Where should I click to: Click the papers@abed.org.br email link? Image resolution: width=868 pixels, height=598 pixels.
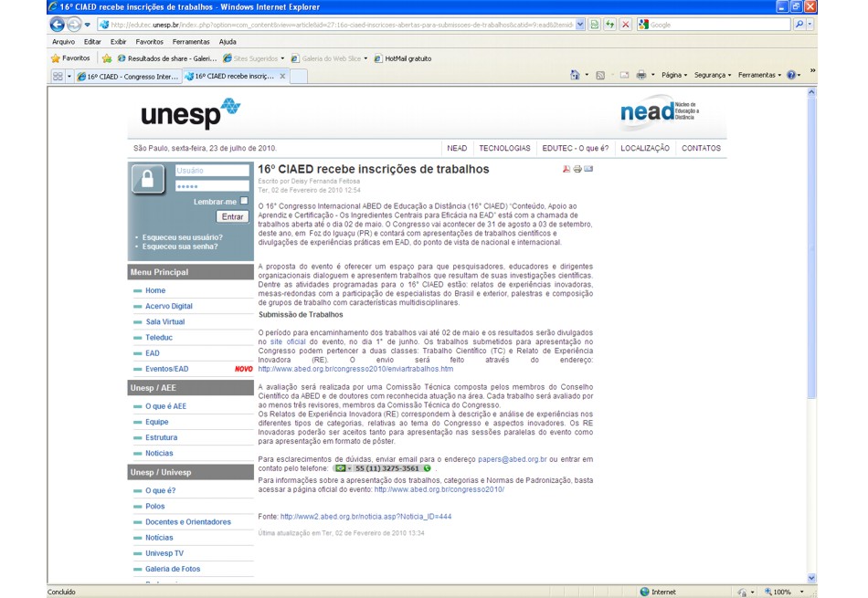(512, 459)
